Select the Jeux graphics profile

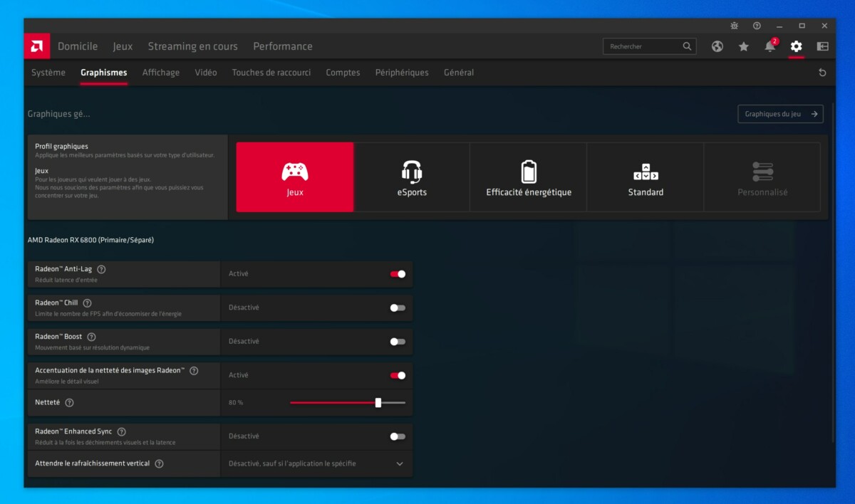pos(295,177)
